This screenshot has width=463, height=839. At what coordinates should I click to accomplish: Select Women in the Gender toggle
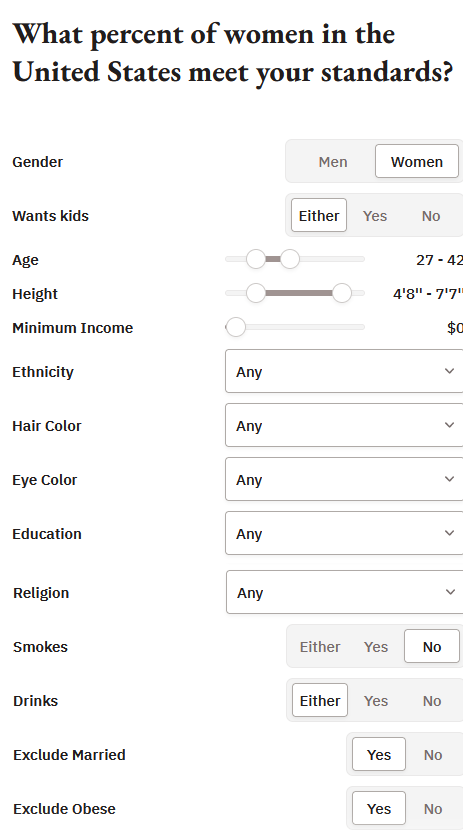click(416, 162)
